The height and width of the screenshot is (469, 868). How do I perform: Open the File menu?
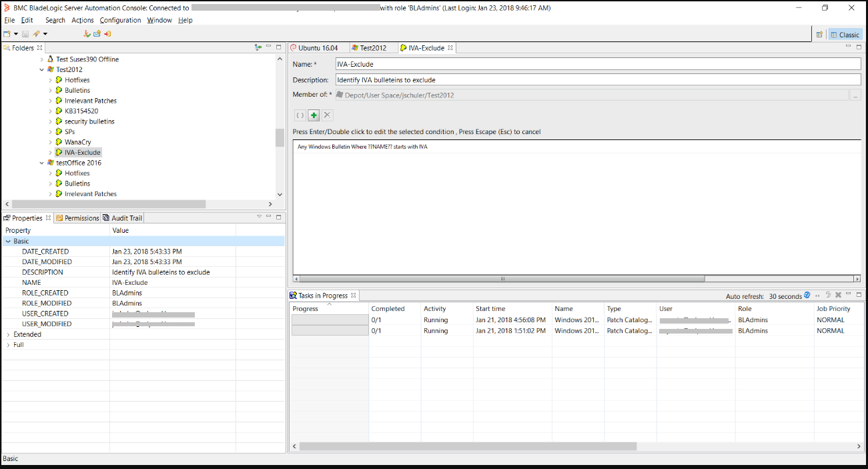9,20
